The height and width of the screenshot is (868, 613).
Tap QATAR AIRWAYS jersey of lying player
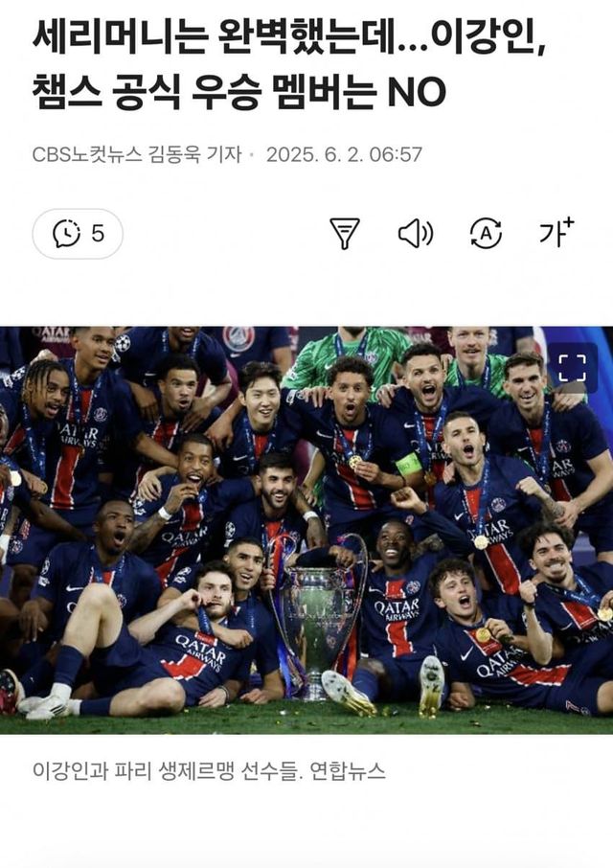[200, 653]
